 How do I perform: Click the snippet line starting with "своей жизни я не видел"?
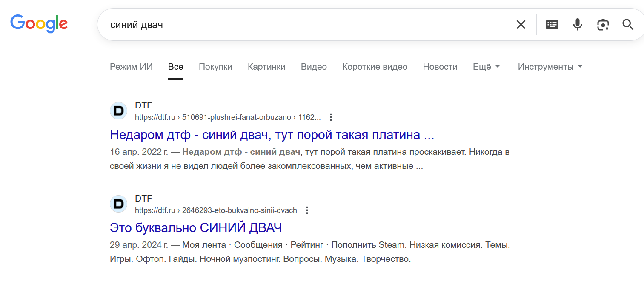coord(266,166)
